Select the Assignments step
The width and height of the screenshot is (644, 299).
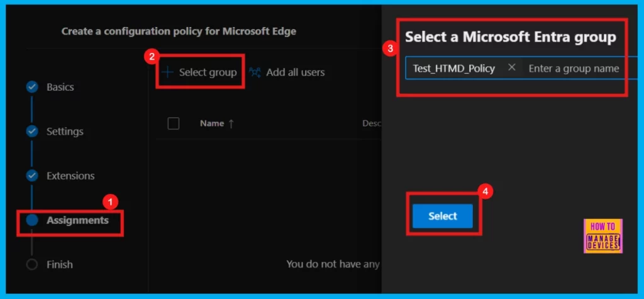(77, 220)
